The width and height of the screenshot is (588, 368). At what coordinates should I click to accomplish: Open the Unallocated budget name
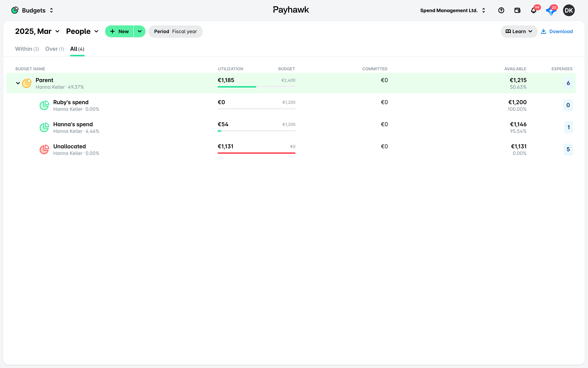pyautogui.click(x=69, y=146)
